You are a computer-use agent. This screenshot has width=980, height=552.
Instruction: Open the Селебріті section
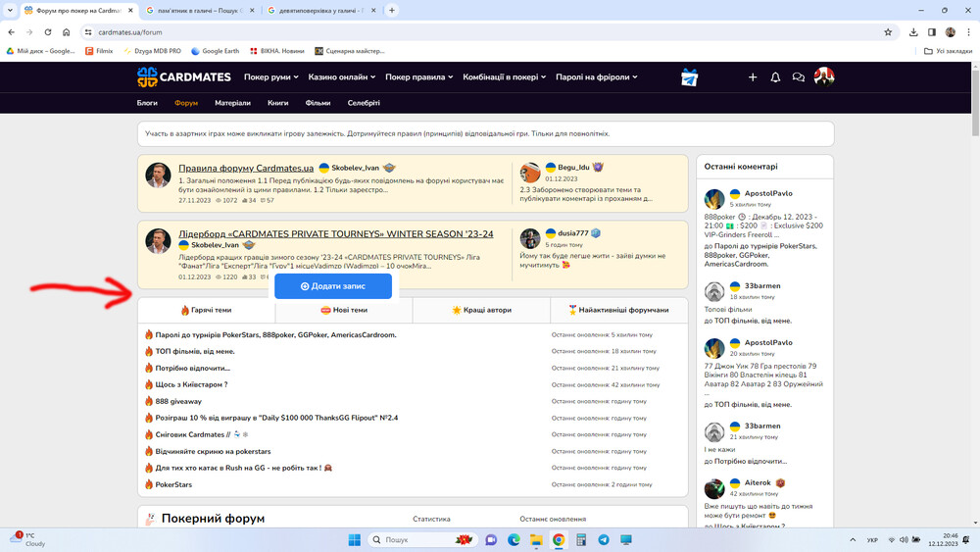tap(364, 103)
